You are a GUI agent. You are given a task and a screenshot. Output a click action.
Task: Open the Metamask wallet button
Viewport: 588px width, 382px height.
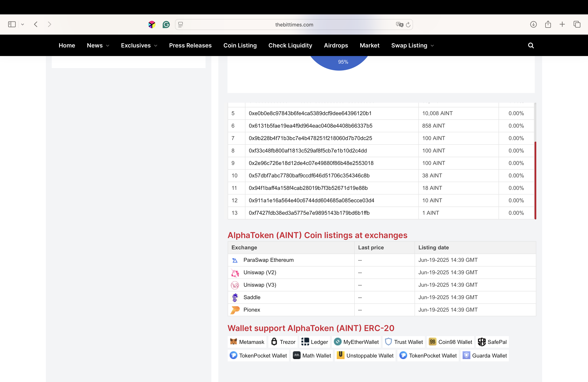pos(247,342)
